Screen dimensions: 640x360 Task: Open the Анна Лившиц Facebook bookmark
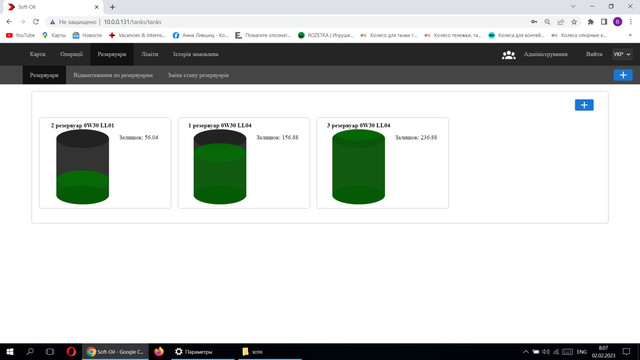[200, 36]
